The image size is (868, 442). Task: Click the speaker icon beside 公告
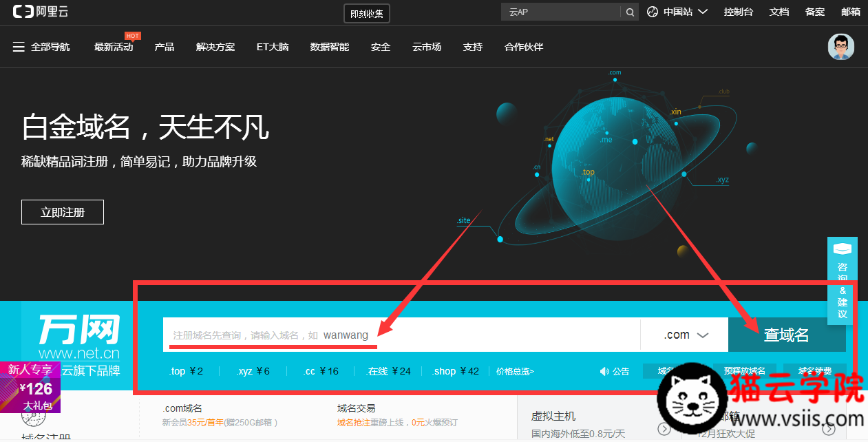(x=604, y=371)
